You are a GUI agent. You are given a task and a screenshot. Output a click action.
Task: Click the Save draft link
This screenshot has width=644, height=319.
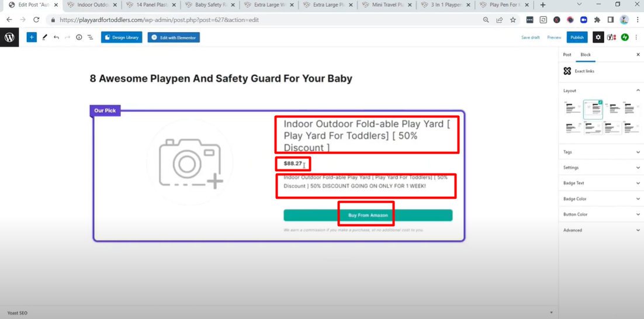530,37
